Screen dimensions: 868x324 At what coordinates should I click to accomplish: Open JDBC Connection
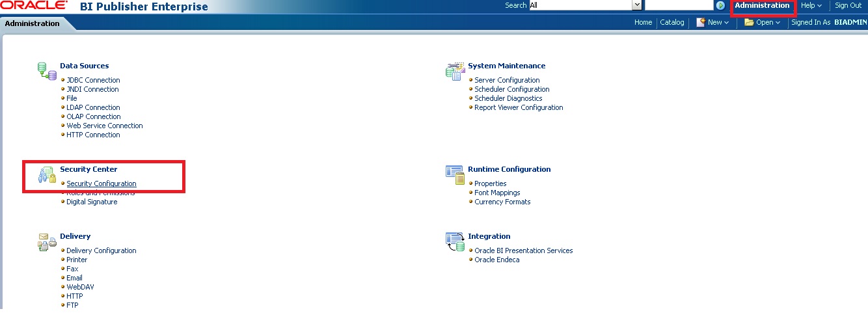pyautogui.click(x=93, y=80)
